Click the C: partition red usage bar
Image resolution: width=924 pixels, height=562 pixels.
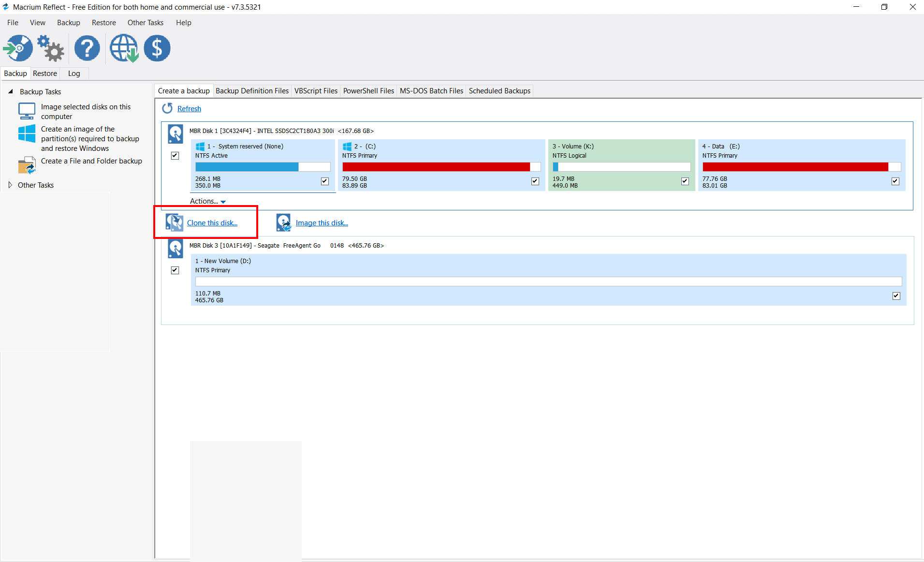(441, 167)
